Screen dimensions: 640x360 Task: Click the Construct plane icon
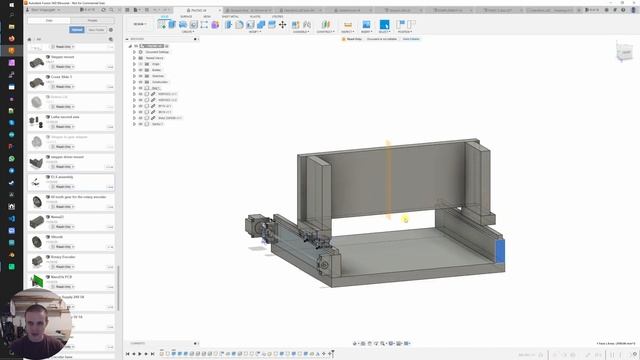pos(325,25)
